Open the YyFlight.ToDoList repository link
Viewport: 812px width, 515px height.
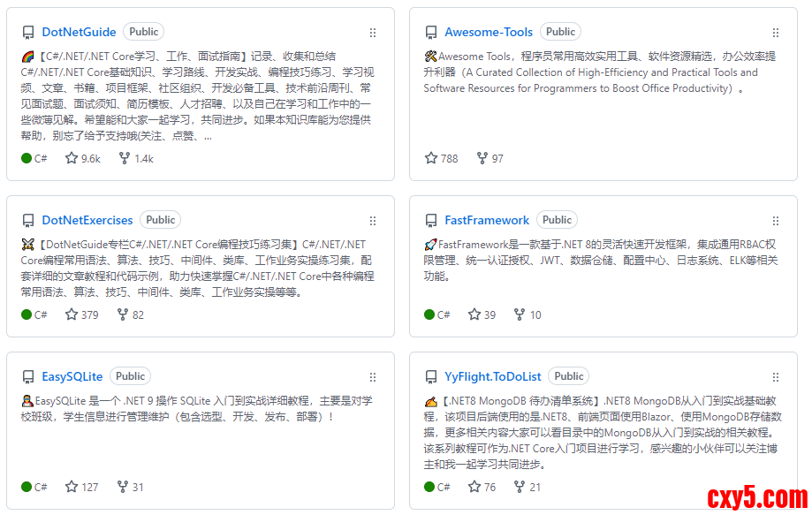pyautogui.click(x=492, y=376)
